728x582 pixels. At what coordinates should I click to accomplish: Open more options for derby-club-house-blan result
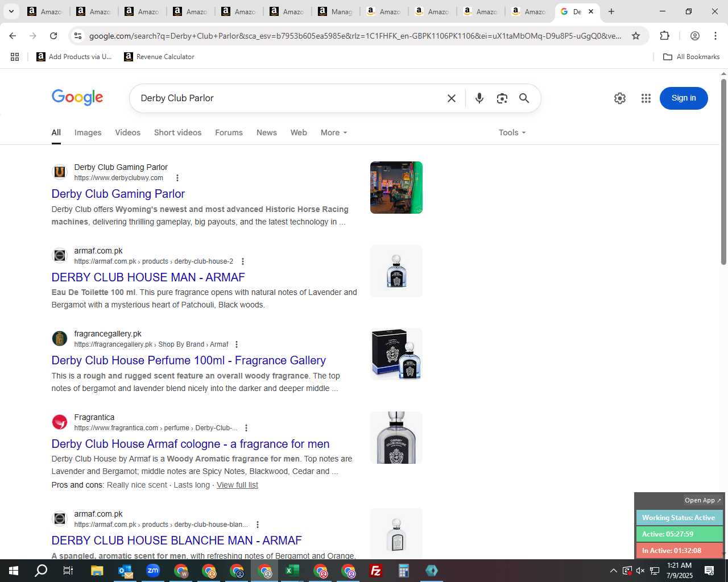point(258,525)
